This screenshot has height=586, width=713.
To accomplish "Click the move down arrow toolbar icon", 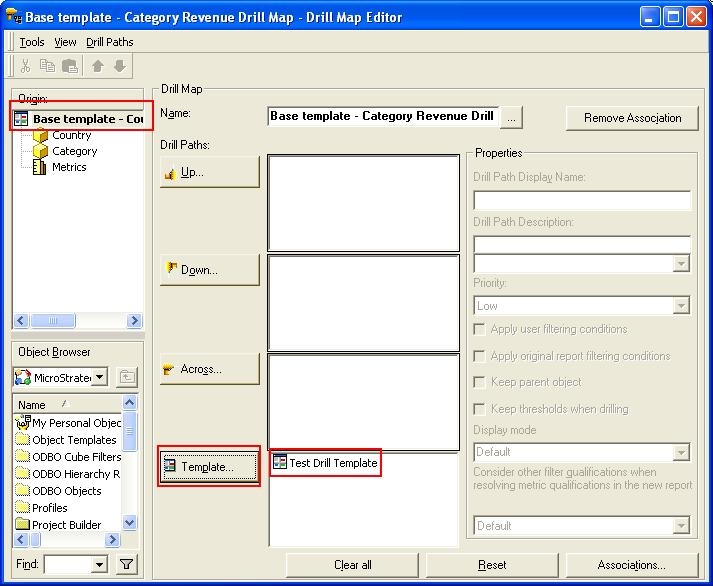I will click(119, 66).
